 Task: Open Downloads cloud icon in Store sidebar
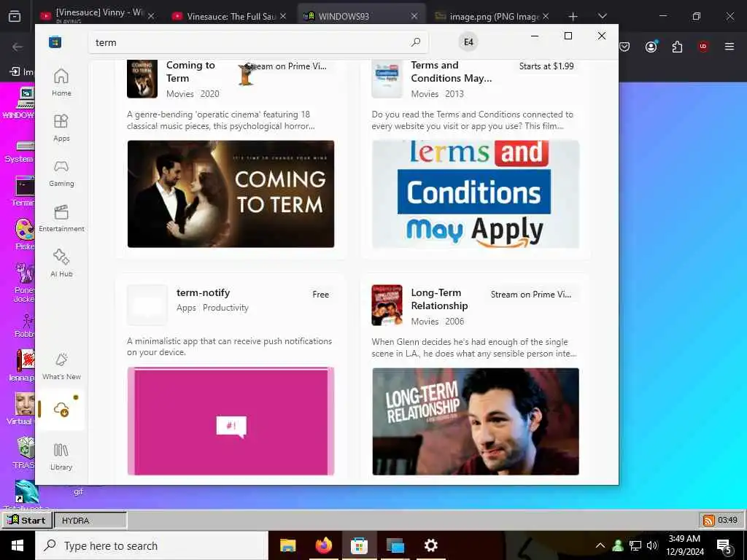[x=61, y=409]
